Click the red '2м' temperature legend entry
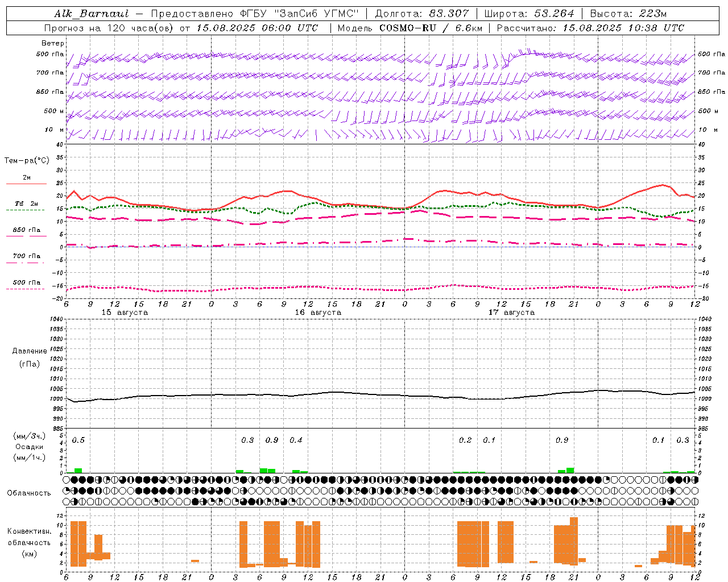 tap(27, 178)
